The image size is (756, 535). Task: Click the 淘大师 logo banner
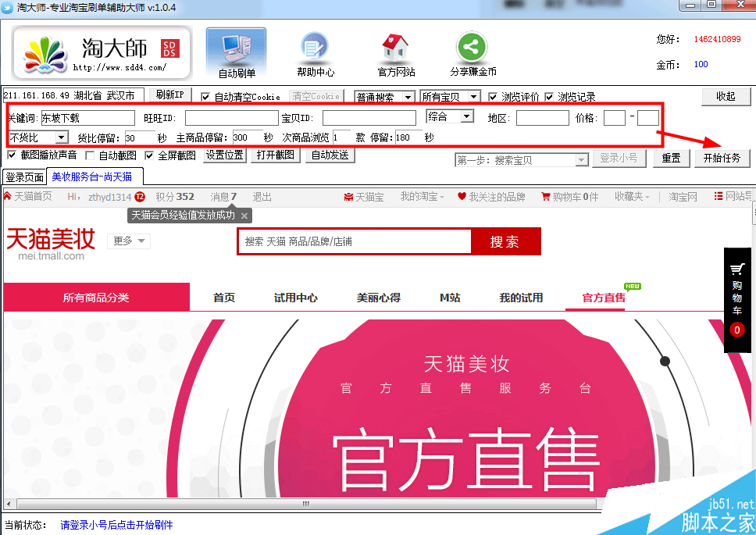pyautogui.click(x=102, y=53)
